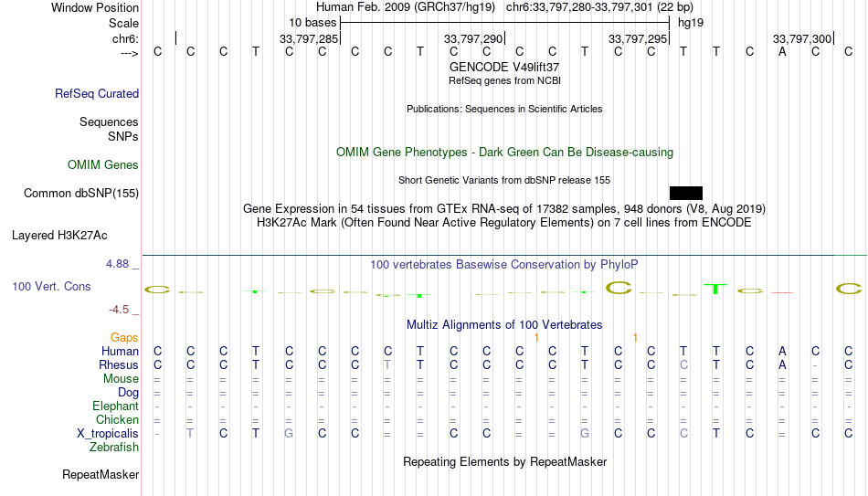Viewport: 868px width, 496px height.
Task: Click the hg19 label beside scale bar
Action: pyautogui.click(x=691, y=23)
